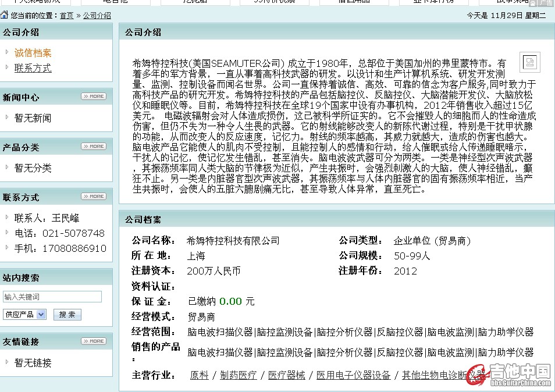Open the 供应产品 search type dropdown

24,315
